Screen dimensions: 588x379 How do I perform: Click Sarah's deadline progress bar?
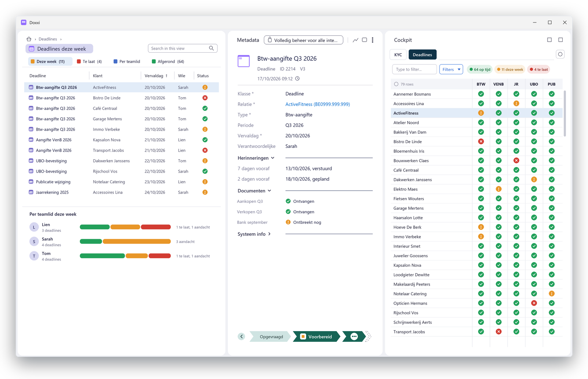(x=125, y=241)
